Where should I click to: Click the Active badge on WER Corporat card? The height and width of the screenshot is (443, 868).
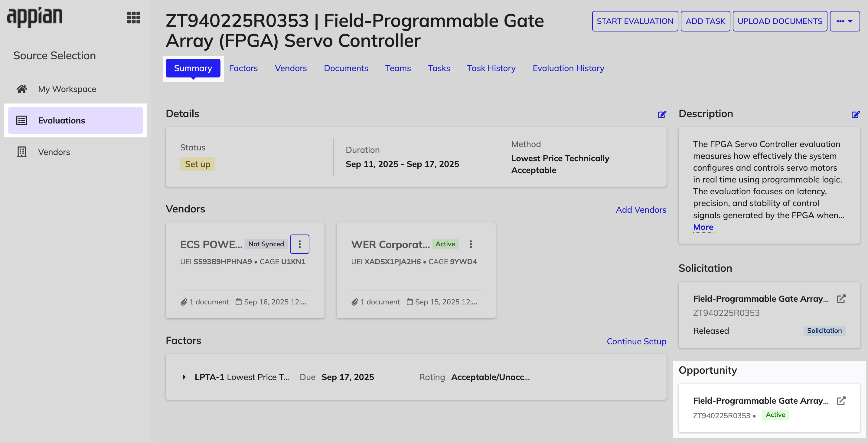click(x=445, y=244)
